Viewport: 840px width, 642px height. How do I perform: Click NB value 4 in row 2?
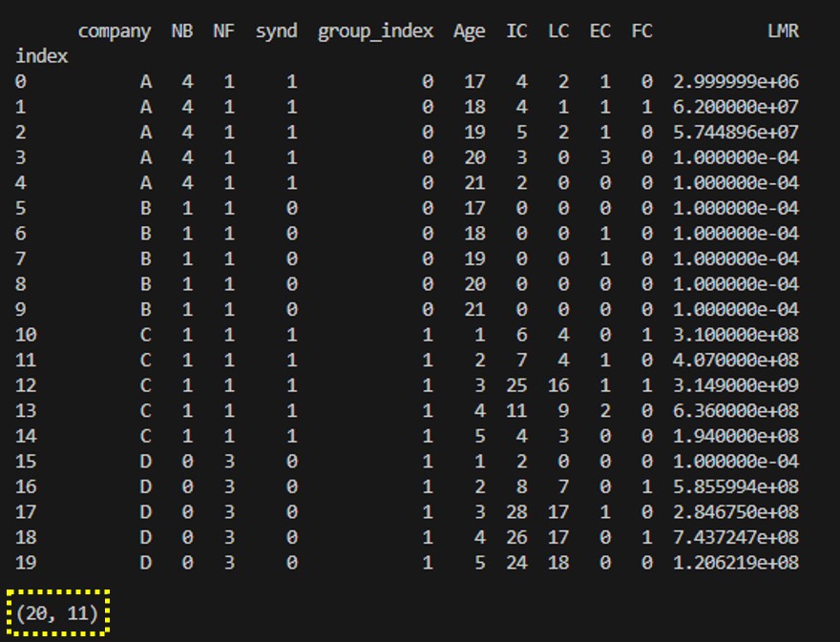[x=187, y=133]
